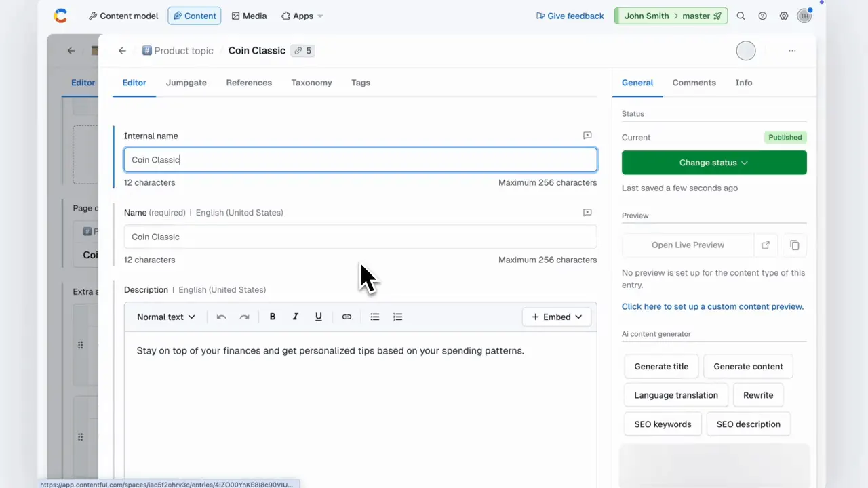Apply underline formatting from the toolbar
Viewport: 868px width, 488px height.
(318, 317)
